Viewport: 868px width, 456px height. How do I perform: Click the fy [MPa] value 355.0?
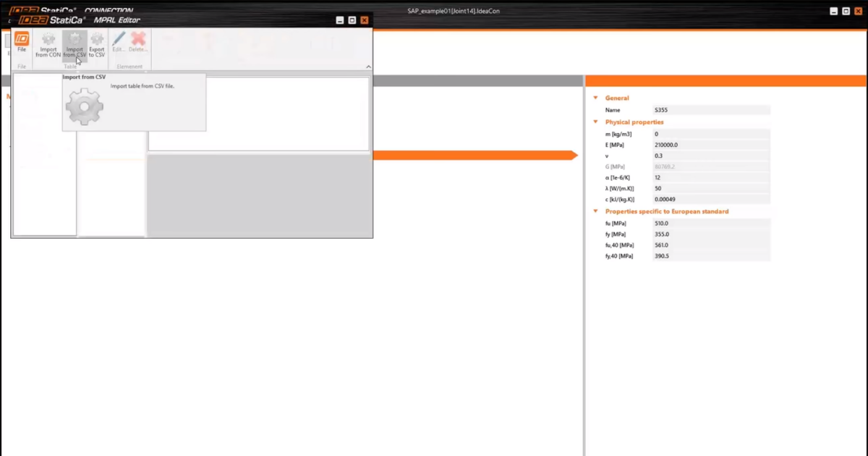[x=711, y=235]
